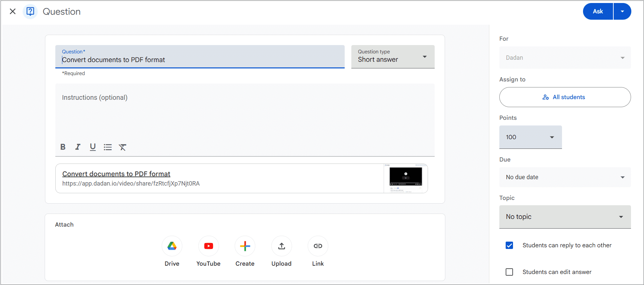This screenshot has width=644, height=285.
Task: Apply underline formatting
Action: (x=93, y=147)
